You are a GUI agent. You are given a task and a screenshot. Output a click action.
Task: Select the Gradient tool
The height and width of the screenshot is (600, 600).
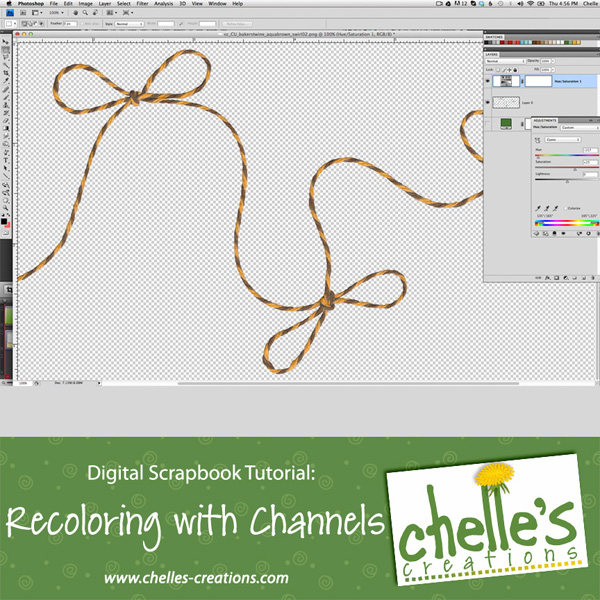(5, 129)
